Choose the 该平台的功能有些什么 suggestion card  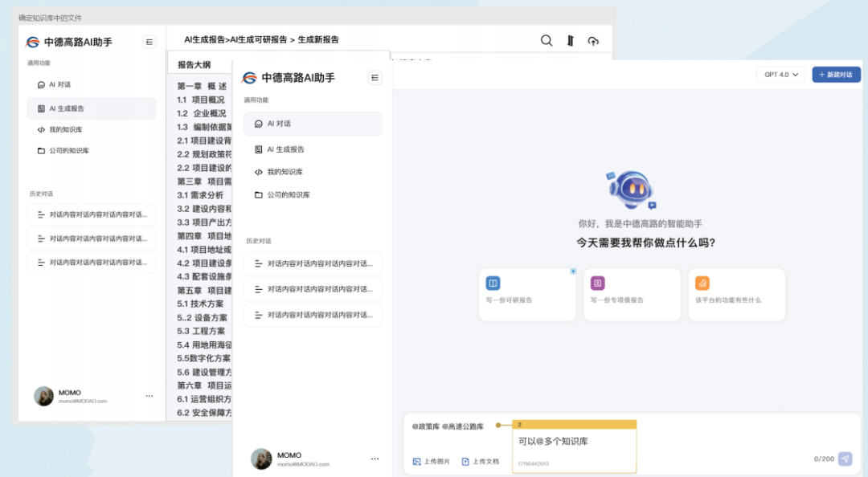737,295
